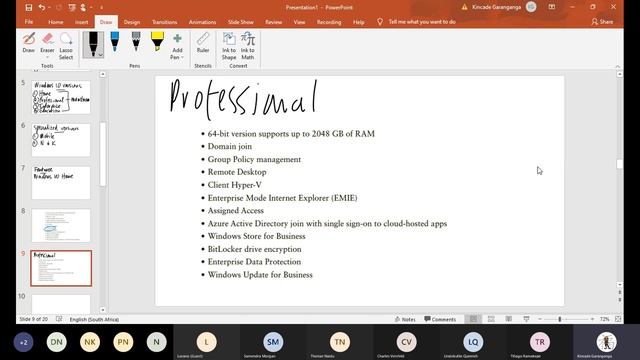Switch to the Design tab
640x360 pixels.
coord(132,22)
